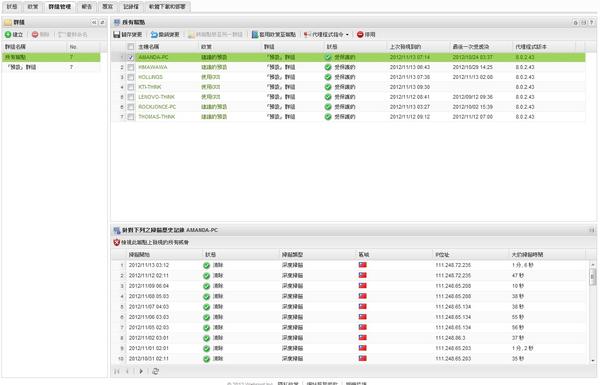The height and width of the screenshot is (385, 600).
Task: Click the scan history scrollbar down arrow
Action: click(593, 361)
